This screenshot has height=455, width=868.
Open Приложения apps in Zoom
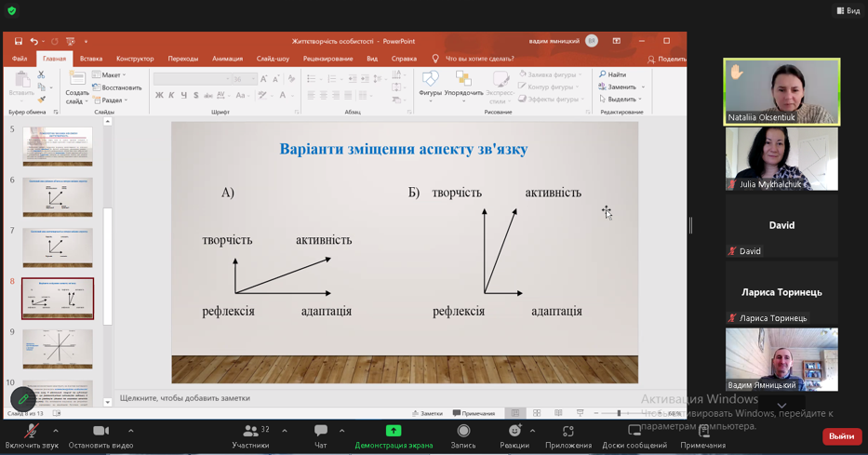(x=568, y=436)
